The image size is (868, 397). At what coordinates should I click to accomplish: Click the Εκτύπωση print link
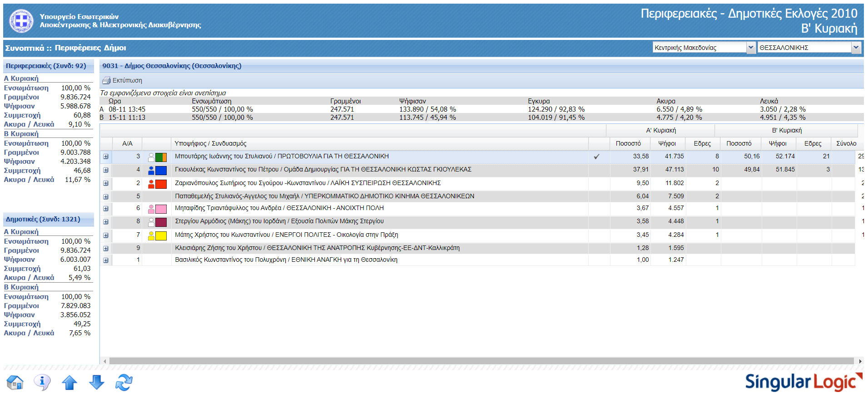tap(127, 81)
